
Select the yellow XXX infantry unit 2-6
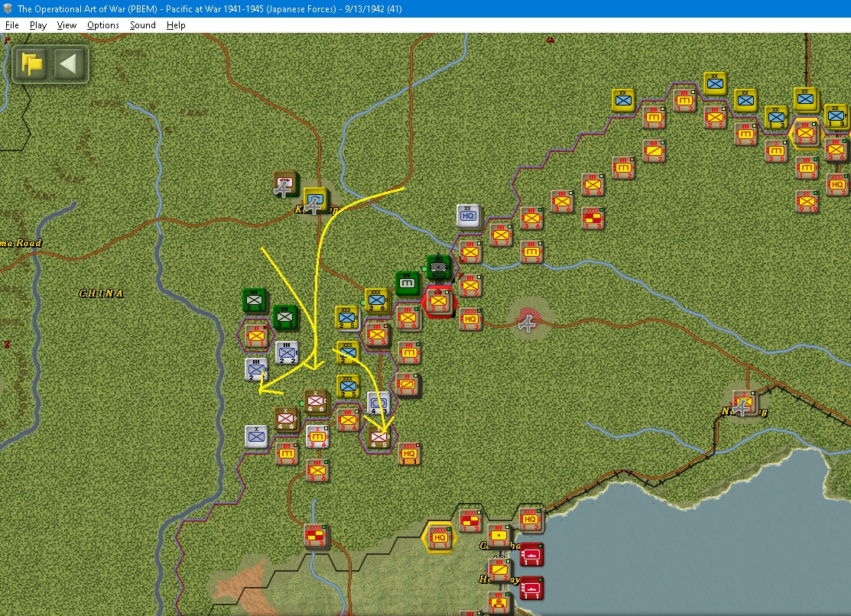click(376, 300)
